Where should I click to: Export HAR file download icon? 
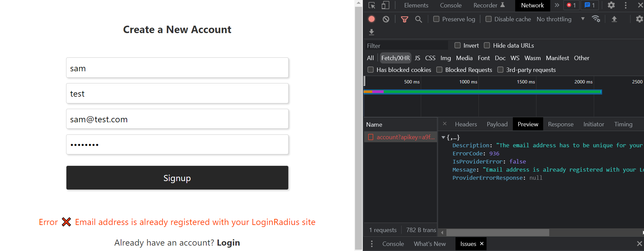click(372, 32)
